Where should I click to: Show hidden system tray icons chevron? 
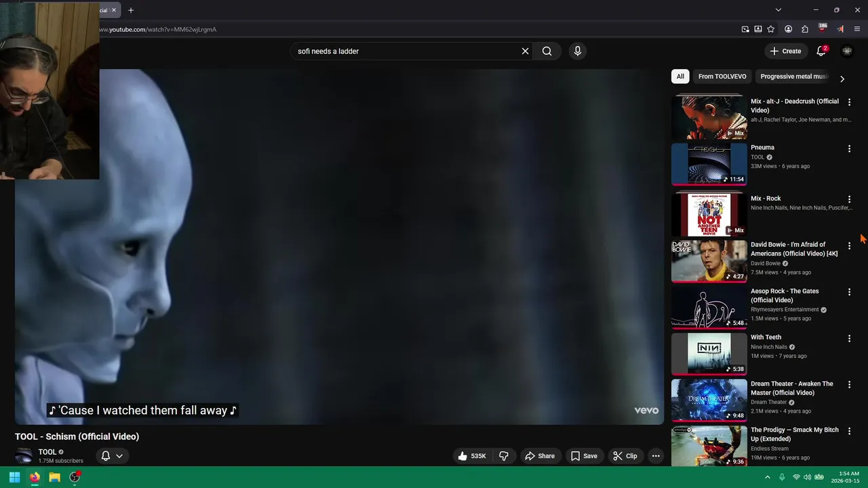[768, 477]
